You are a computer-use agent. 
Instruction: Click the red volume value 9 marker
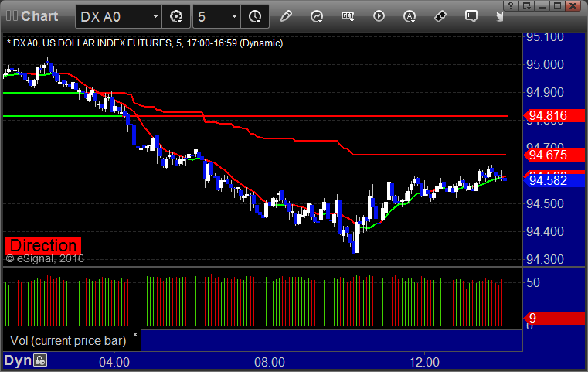coord(554,319)
